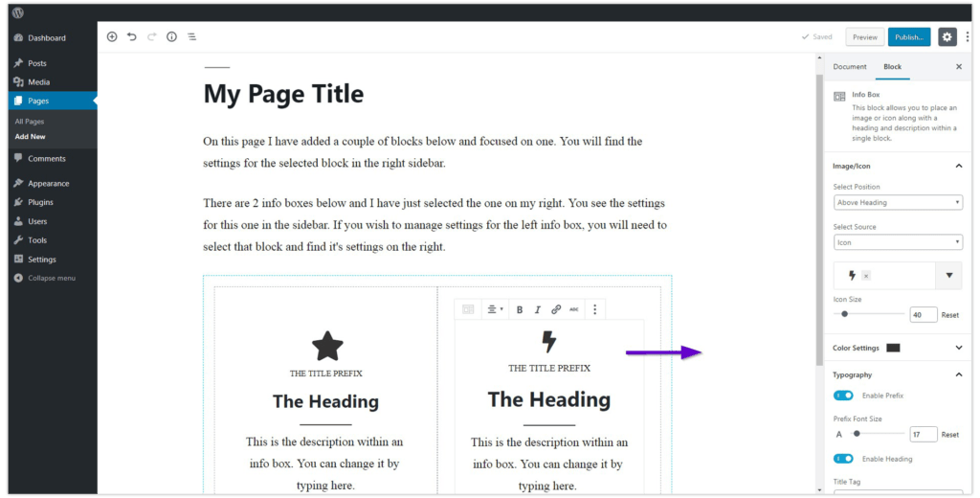
Task: Open the Select Source dropdown
Action: pyautogui.click(x=897, y=242)
